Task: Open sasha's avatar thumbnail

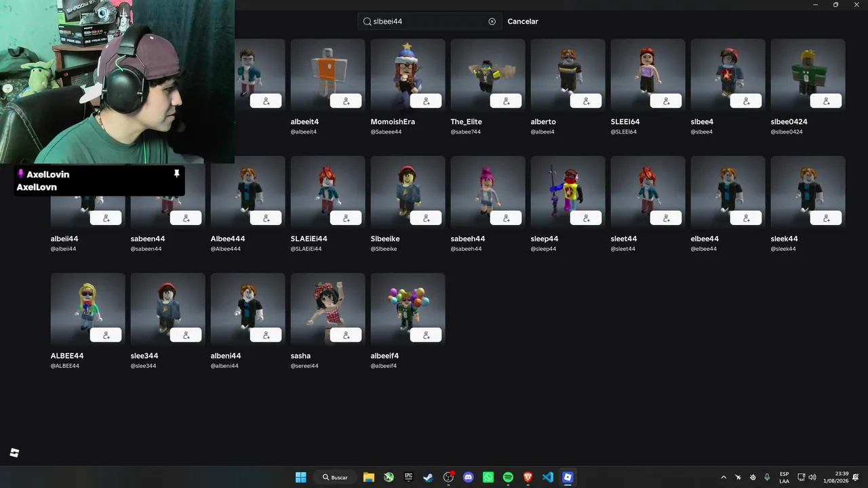Action: point(328,309)
